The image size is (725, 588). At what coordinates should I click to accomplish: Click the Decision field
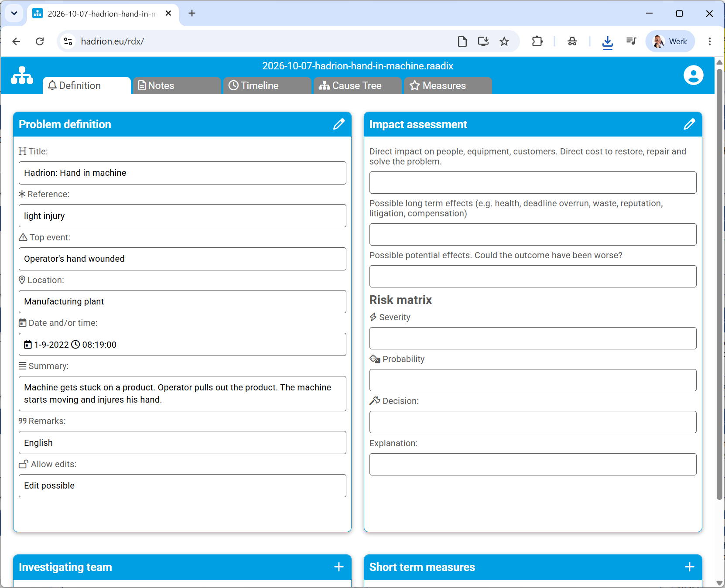click(533, 422)
